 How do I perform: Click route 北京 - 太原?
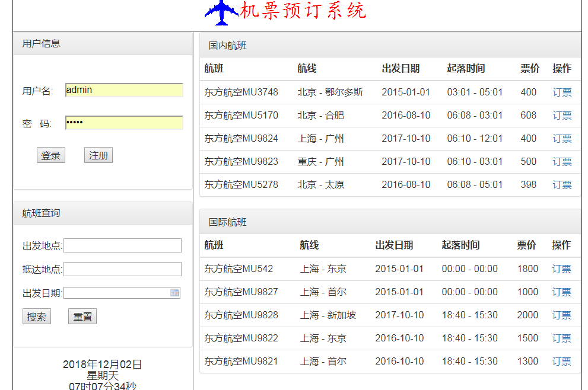coord(320,185)
